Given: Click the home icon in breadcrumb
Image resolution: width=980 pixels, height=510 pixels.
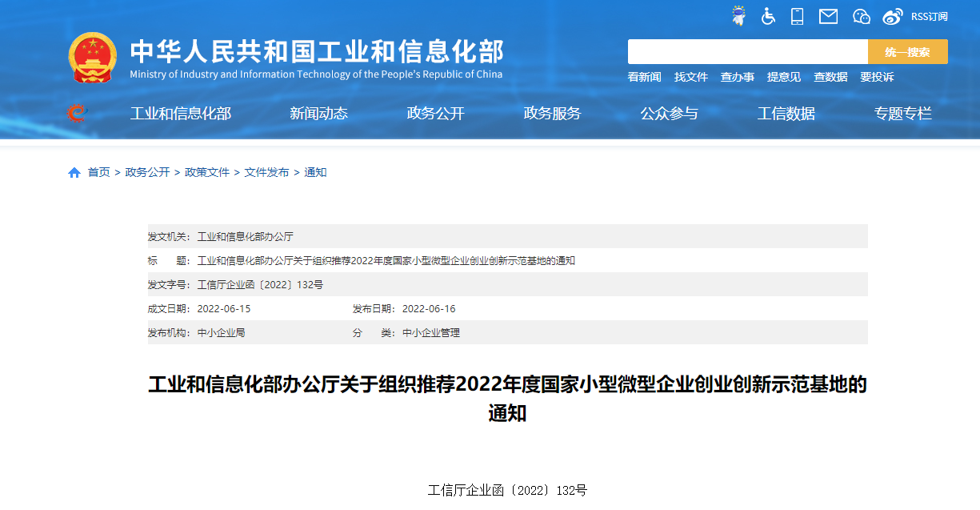Looking at the screenshot, I should click(74, 173).
